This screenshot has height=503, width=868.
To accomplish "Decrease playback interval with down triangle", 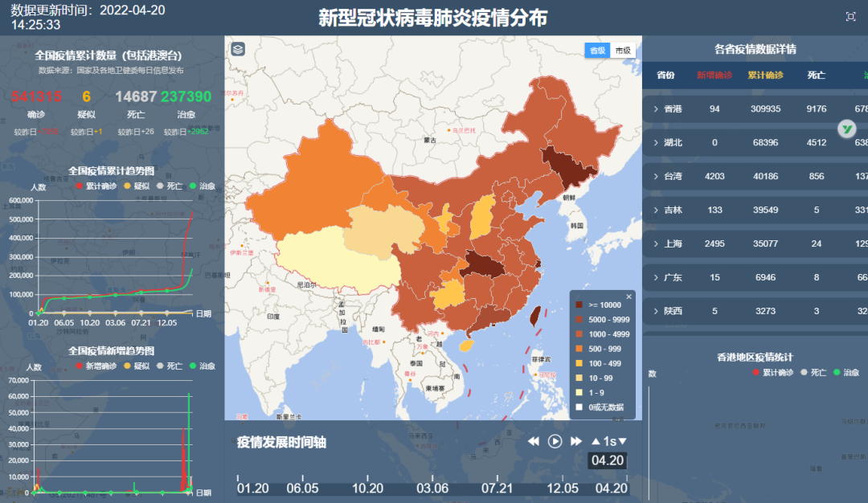I will (x=622, y=441).
